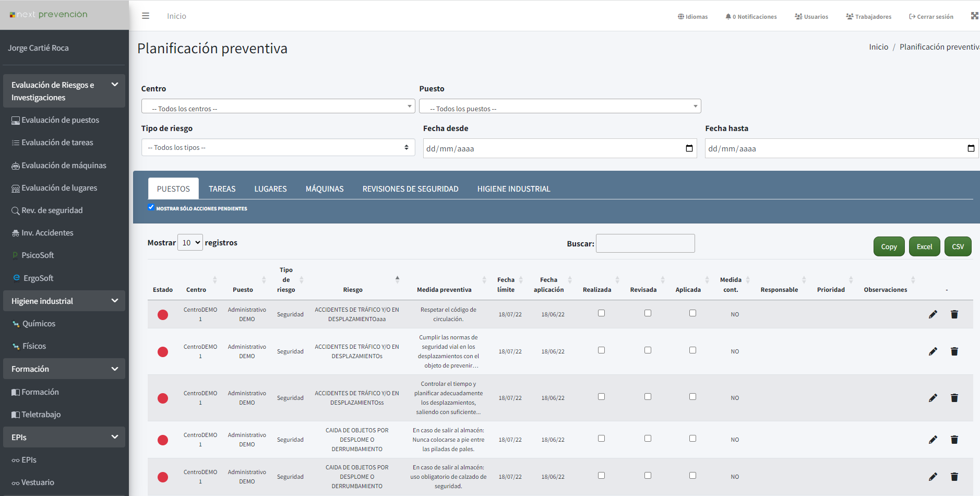Open the Centro dropdown Todos los centros

[x=278, y=107]
